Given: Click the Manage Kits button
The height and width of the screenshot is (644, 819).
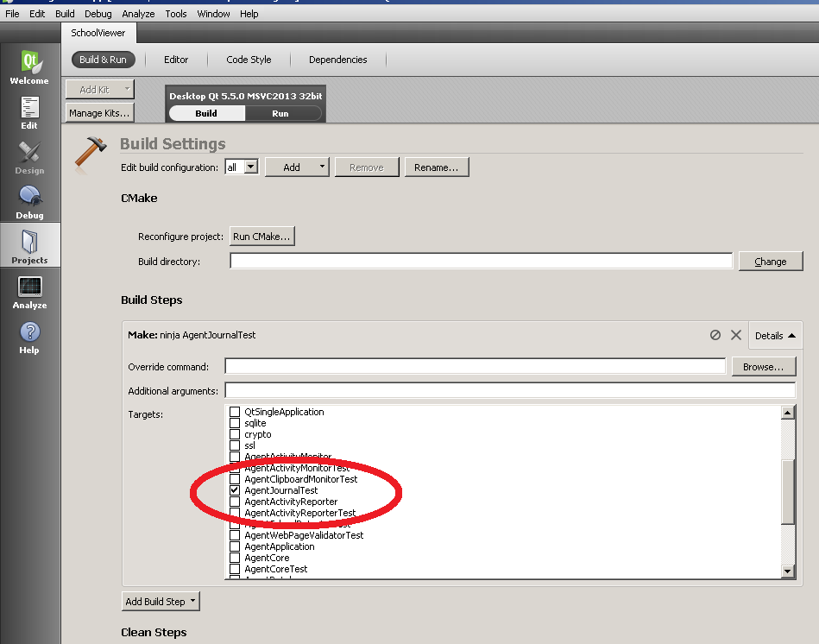Looking at the screenshot, I should pyautogui.click(x=100, y=113).
